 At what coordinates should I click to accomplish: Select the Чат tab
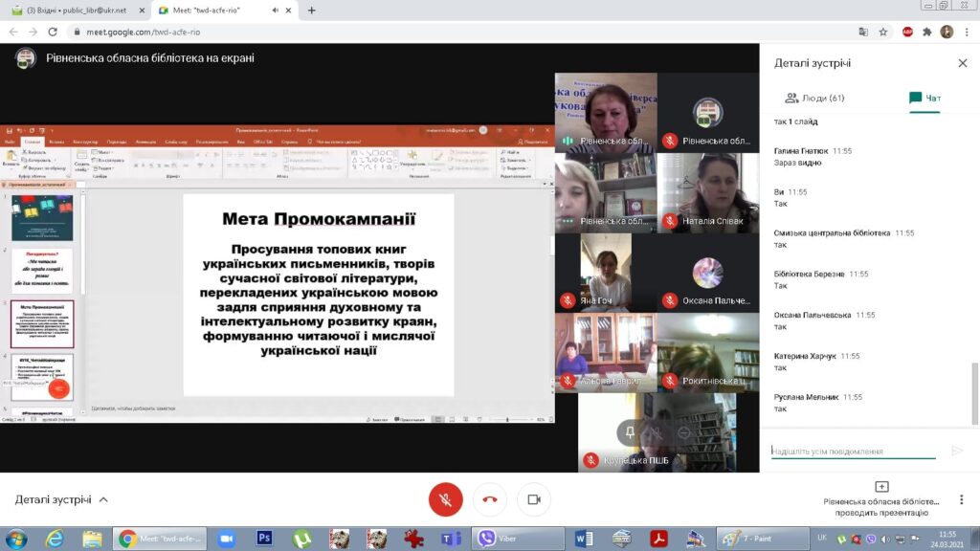tap(924, 98)
